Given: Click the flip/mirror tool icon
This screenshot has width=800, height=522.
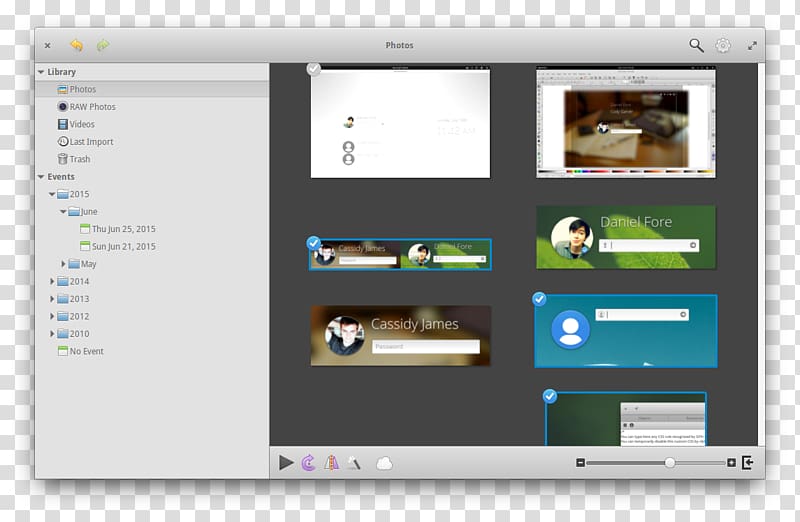Looking at the screenshot, I should tap(332, 463).
